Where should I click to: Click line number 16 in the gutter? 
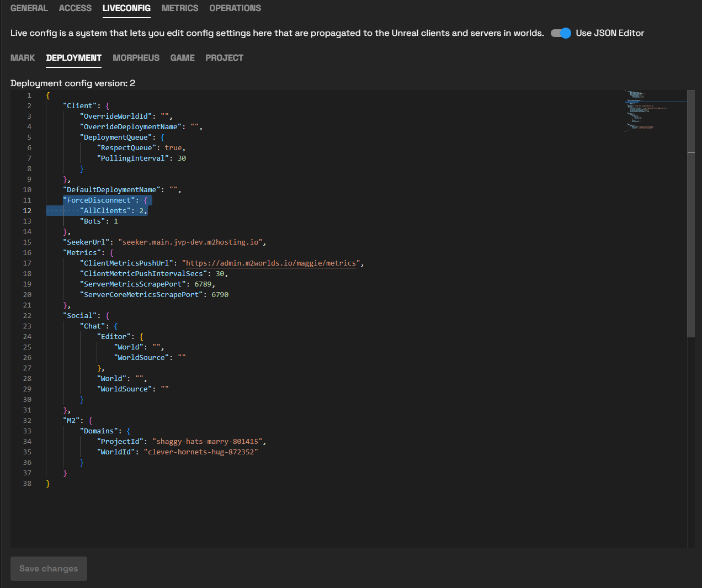pos(27,253)
